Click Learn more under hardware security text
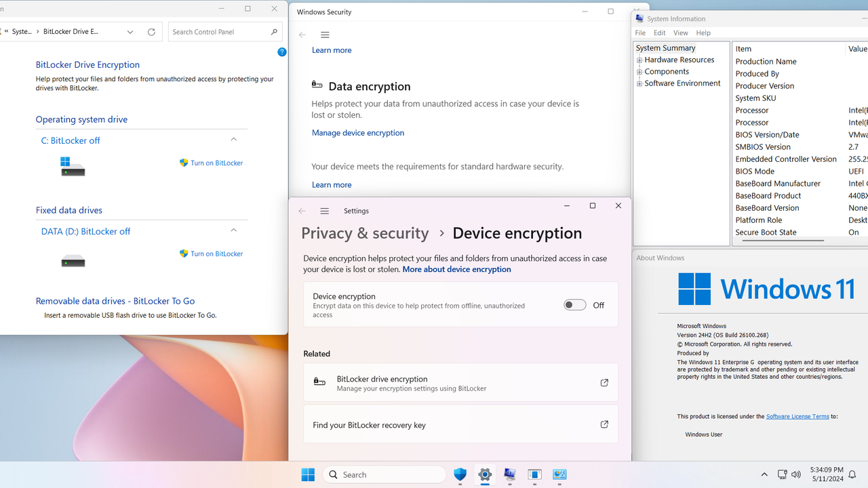The image size is (868, 488). click(x=332, y=184)
